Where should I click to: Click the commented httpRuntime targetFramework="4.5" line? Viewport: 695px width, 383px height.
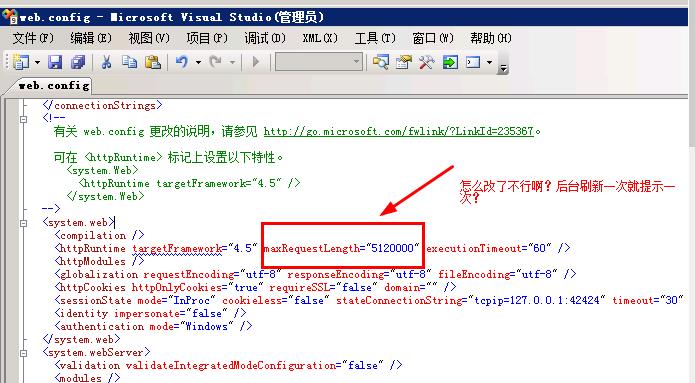click(x=189, y=184)
